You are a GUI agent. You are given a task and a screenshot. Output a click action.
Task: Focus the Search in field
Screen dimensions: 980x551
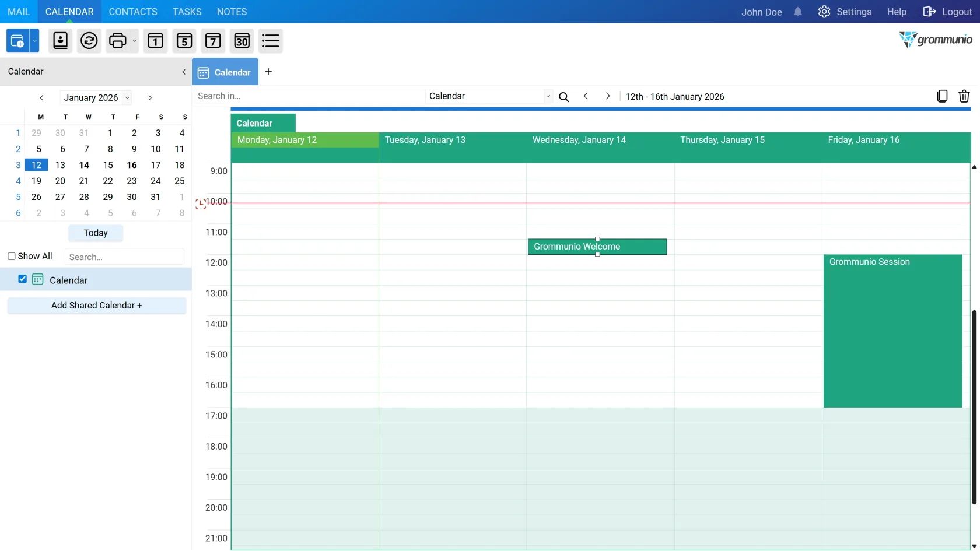(x=309, y=96)
